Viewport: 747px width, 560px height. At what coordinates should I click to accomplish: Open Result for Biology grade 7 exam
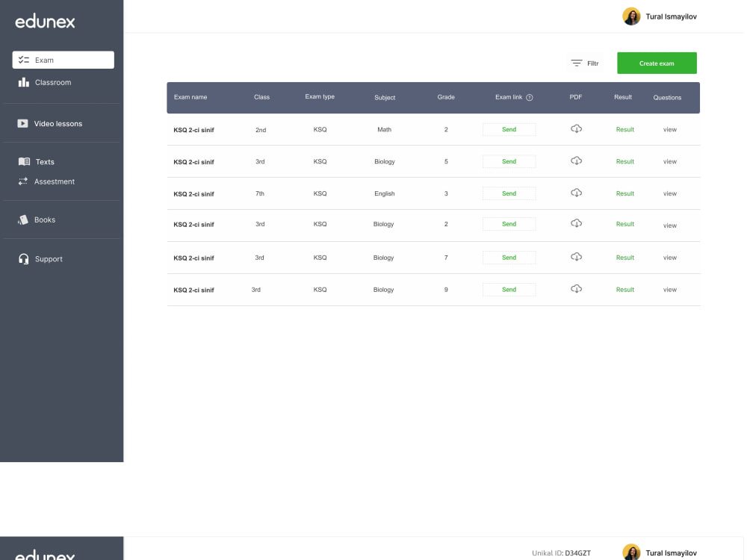pos(624,258)
